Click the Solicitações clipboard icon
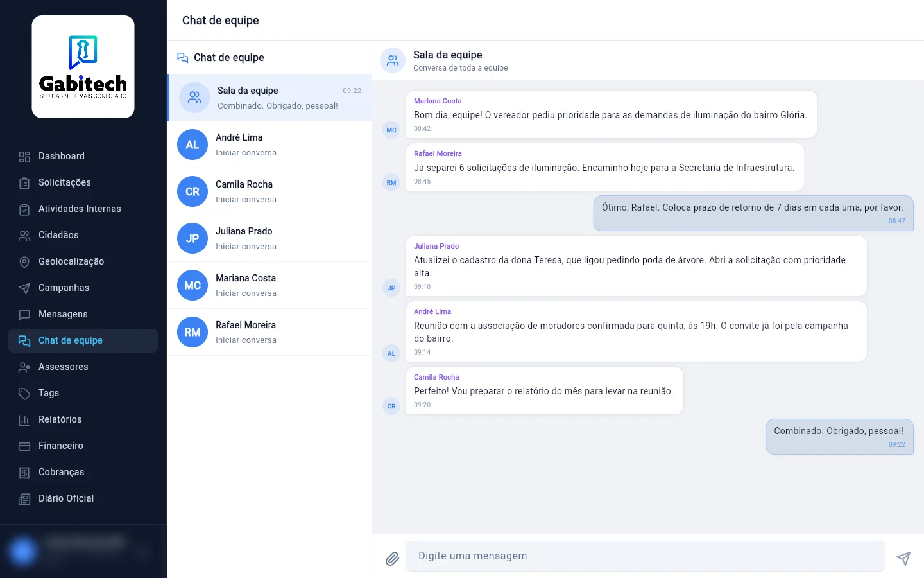This screenshot has width=924, height=578. [24, 183]
